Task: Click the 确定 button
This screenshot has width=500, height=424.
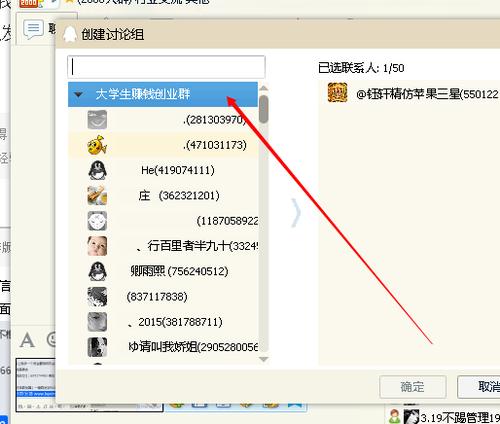Action: pyautogui.click(x=412, y=387)
